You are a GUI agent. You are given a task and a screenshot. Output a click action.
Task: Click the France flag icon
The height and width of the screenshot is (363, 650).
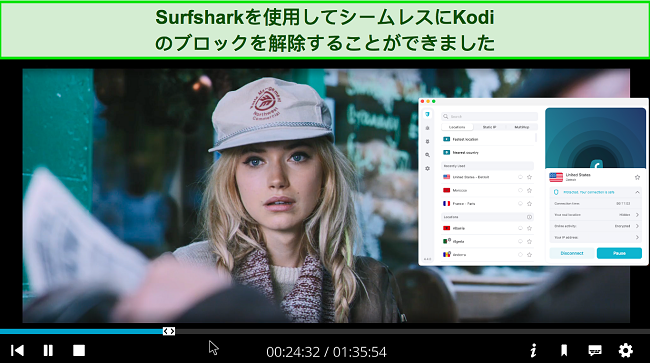446,203
